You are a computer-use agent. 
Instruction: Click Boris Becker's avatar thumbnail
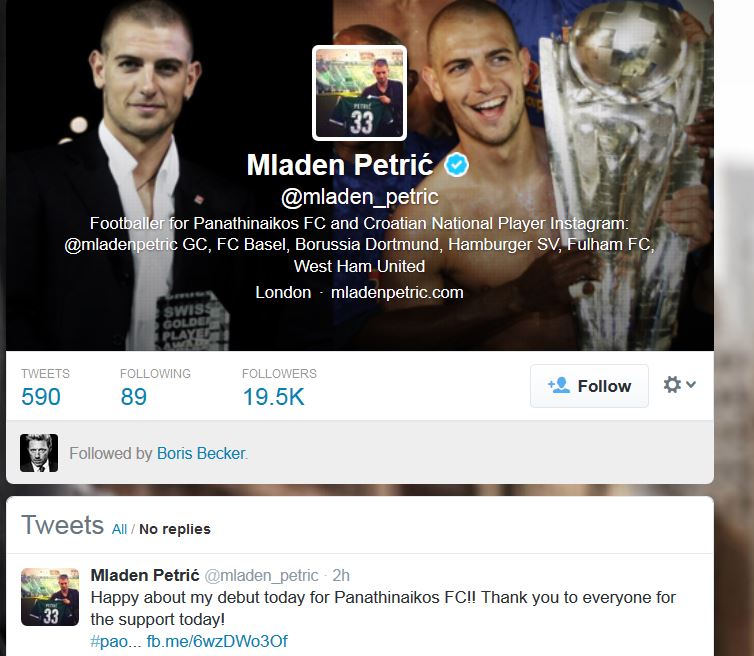39,453
